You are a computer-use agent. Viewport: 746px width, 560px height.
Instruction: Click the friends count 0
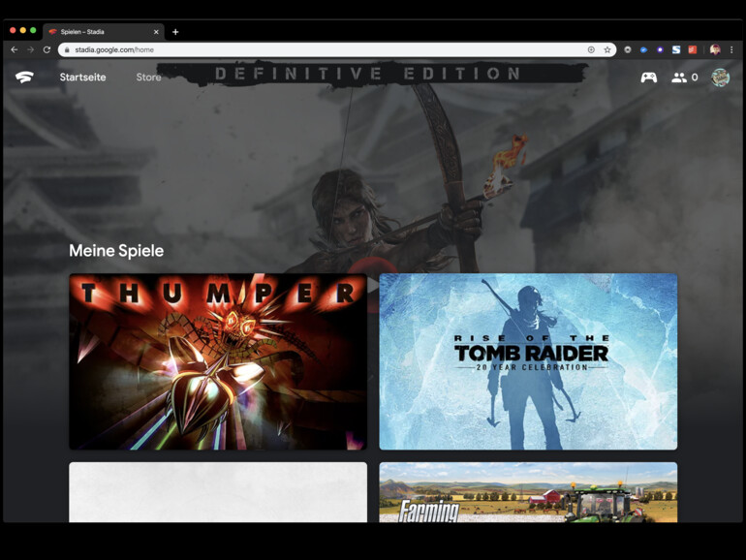695,78
